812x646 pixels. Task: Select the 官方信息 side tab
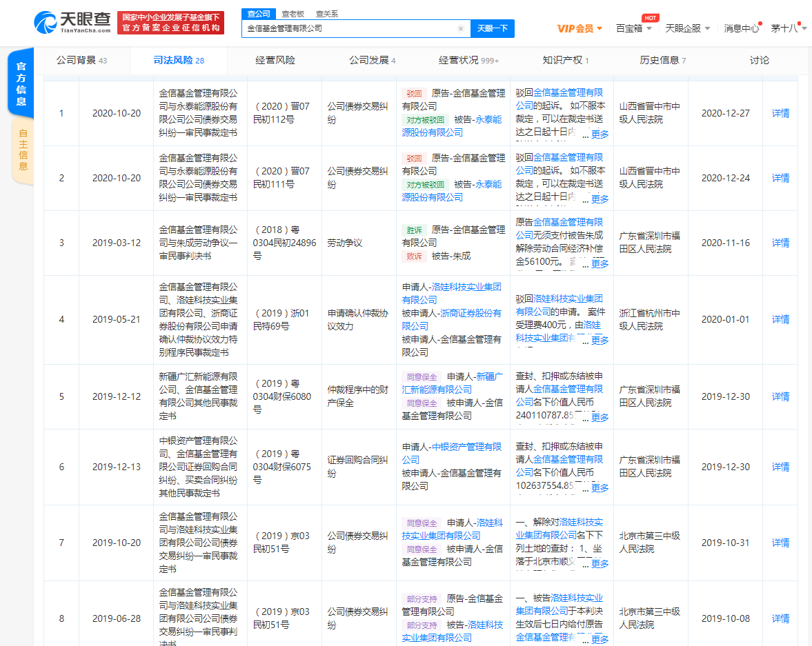[21, 83]
